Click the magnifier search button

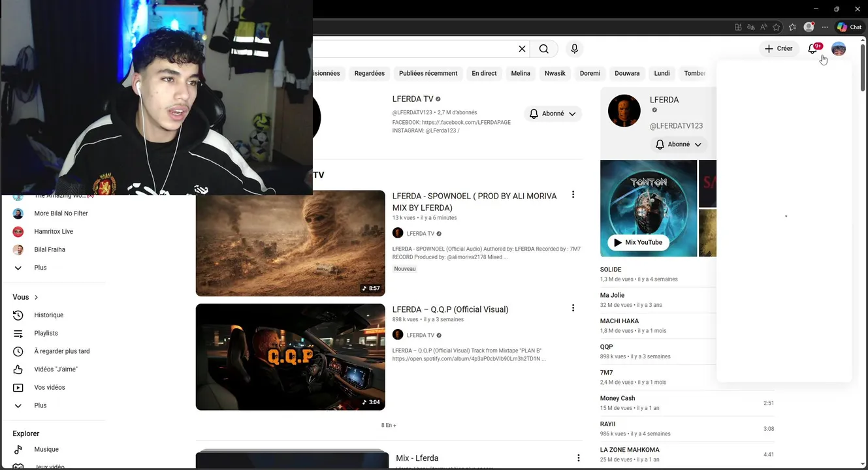[543, 49]
